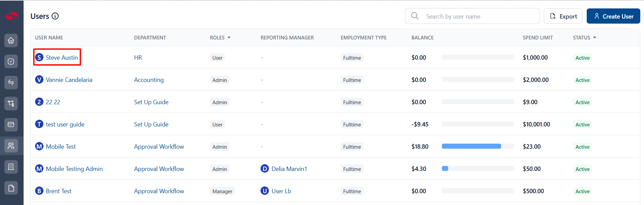644x205 pixels.
Task: Focus the Search by user name field
Action: (472, 16)
